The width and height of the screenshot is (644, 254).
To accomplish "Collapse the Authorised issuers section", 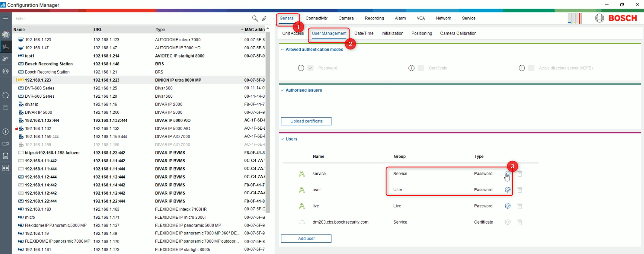I will coord(282,90).
